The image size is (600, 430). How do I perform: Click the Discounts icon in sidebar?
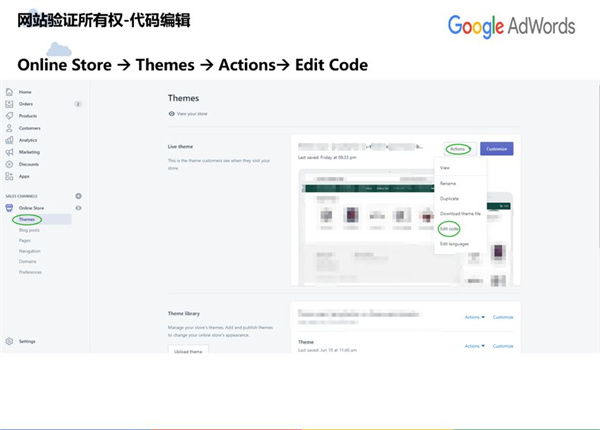(9, 164)
